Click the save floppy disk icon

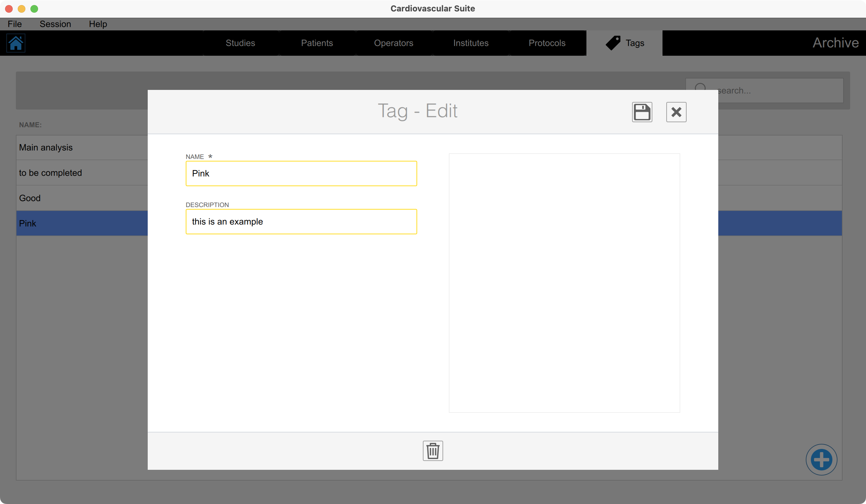(x=642, y=112)
